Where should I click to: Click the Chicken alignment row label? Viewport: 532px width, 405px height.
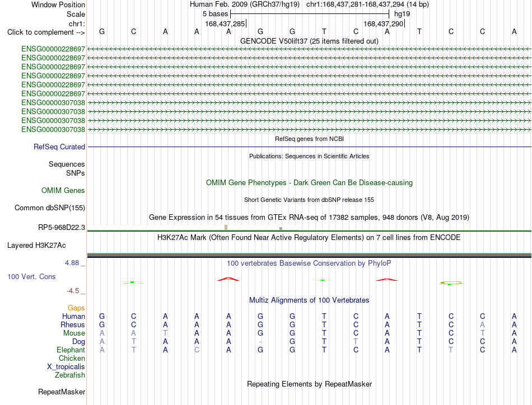(x=72, y=358)
